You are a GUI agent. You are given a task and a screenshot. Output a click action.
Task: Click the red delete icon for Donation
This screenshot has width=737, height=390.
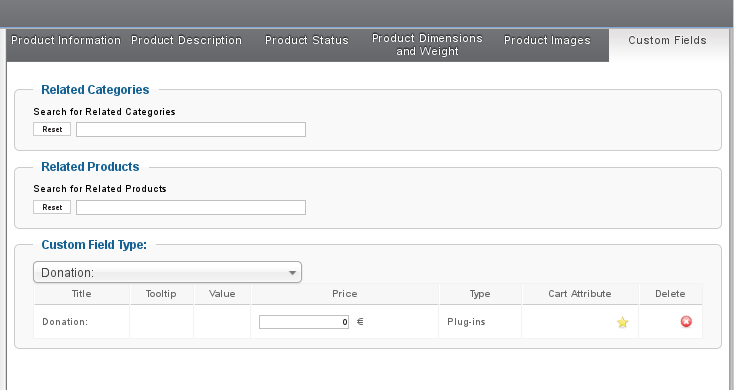(x=686, y=321)
